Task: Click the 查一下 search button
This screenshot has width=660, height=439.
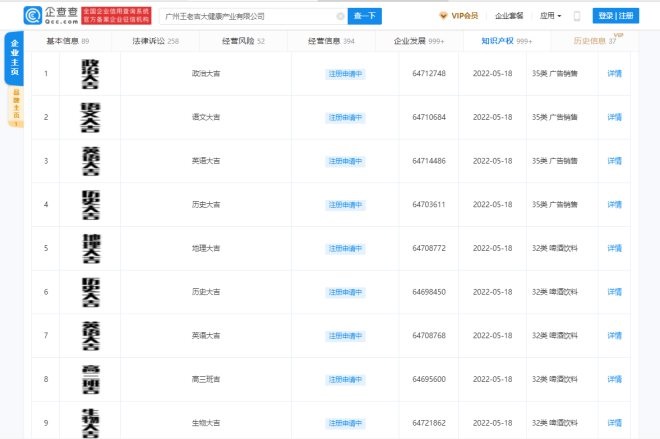Action: [366, 16]
